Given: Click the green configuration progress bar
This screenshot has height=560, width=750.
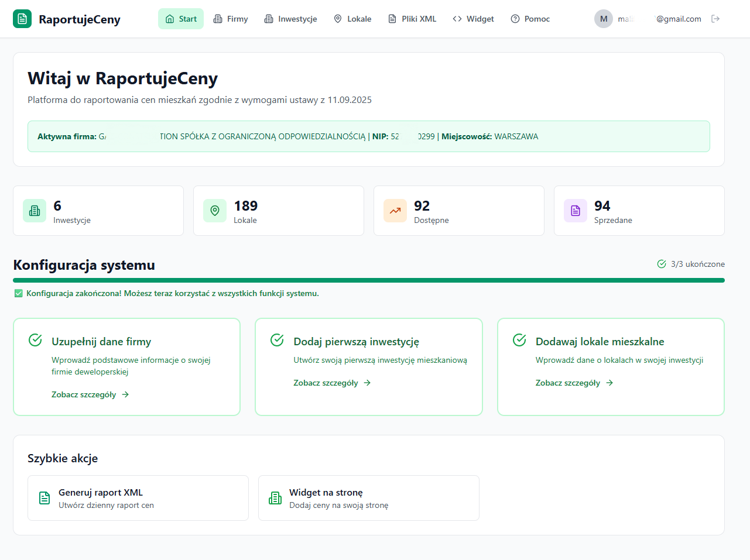Looking at the screenshot, I should 369,280.
